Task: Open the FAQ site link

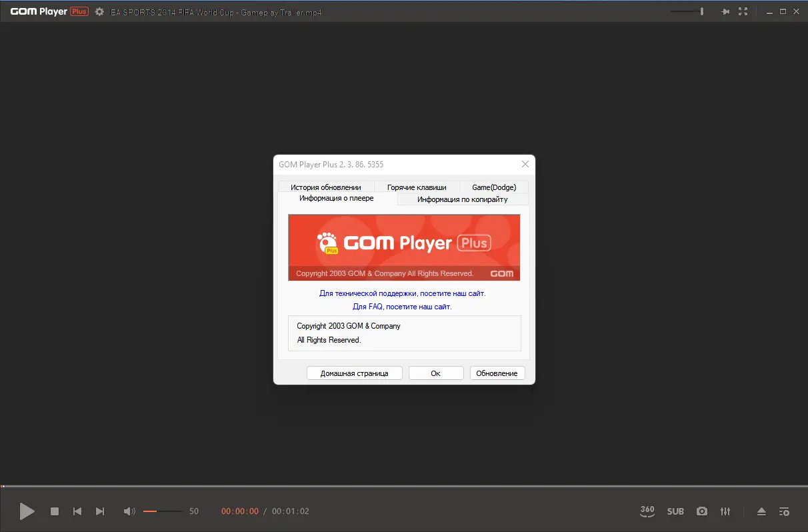Action: (402, 307)
